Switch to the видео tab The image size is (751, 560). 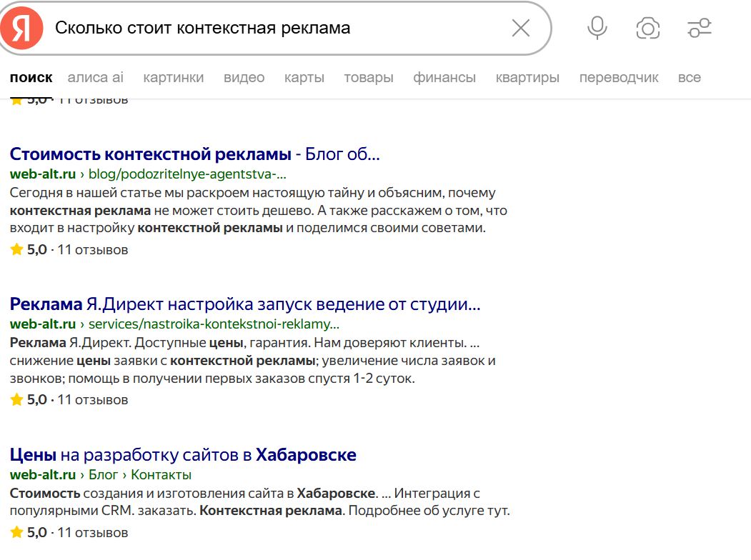click(244, 77)
